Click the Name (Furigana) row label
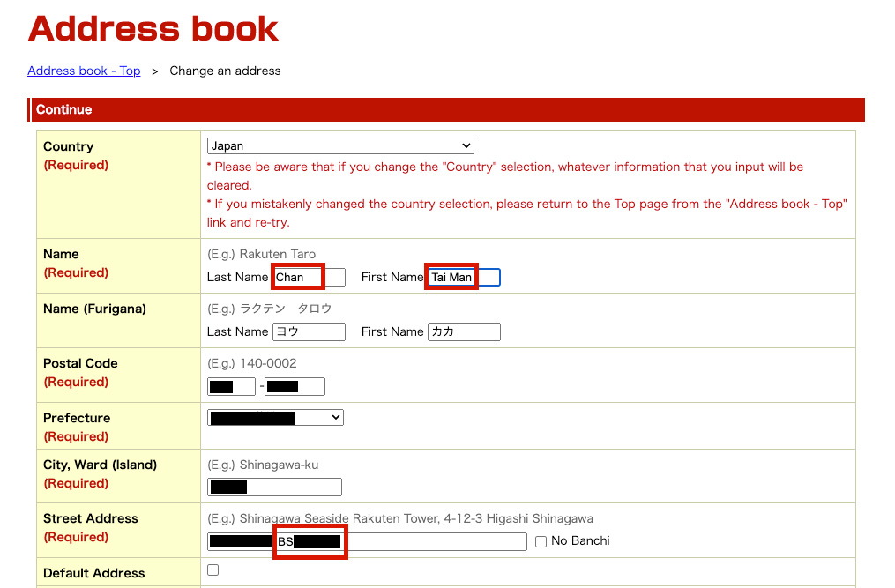 94,309
